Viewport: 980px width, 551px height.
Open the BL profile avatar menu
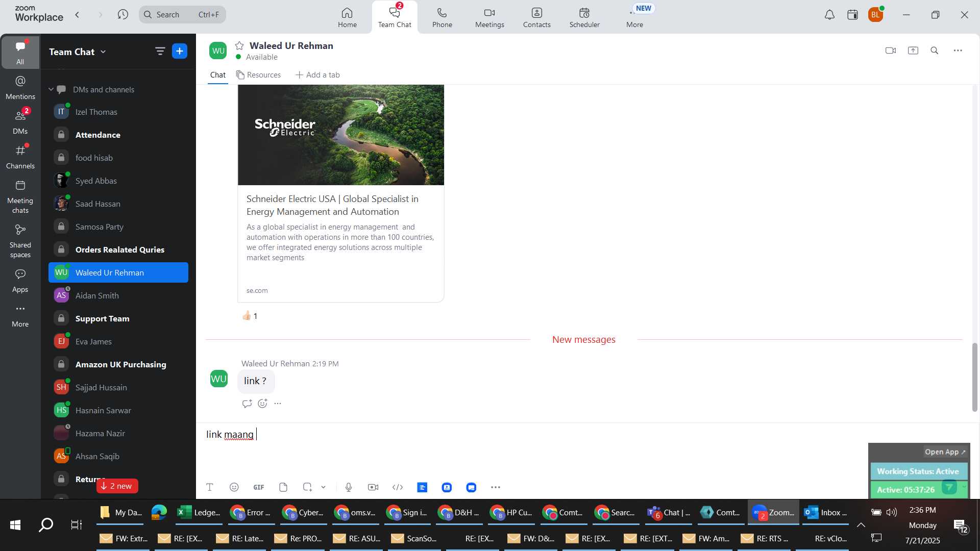875,15
